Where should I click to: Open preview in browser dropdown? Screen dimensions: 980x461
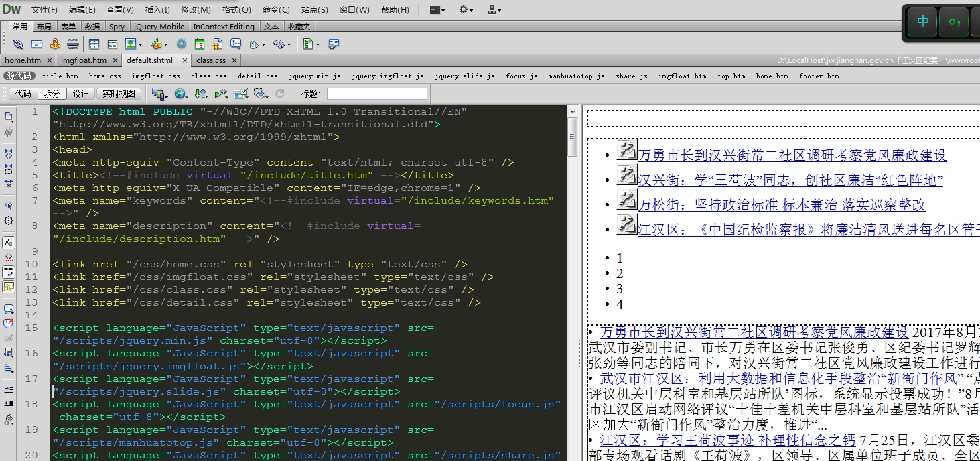[180, 94]
